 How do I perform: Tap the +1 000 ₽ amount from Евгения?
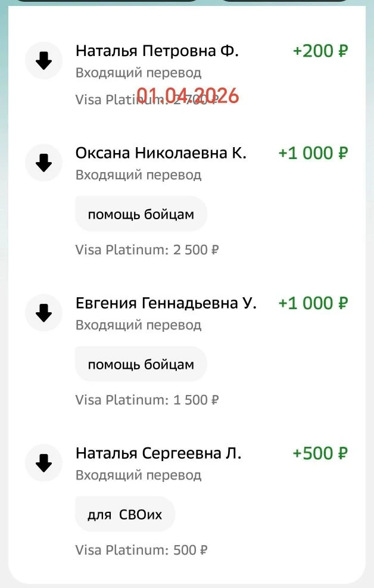pyautogui.click(x=313, y=303)
